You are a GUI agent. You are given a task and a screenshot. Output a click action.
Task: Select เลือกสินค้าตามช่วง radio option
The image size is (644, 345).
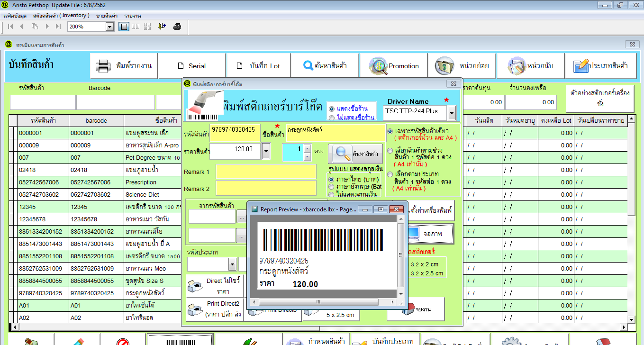pos(390,151)
